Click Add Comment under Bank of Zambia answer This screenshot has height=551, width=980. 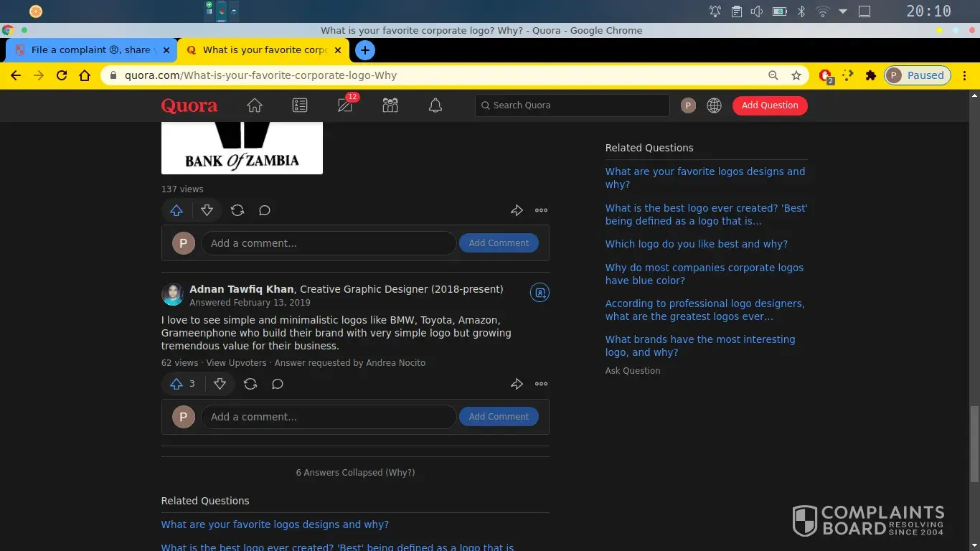tap(499, 243)
